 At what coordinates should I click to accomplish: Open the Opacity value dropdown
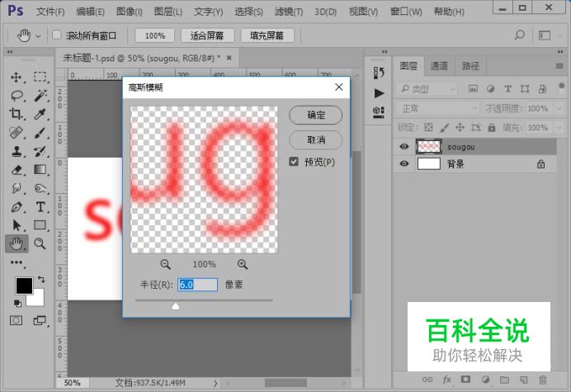point(559,108)
